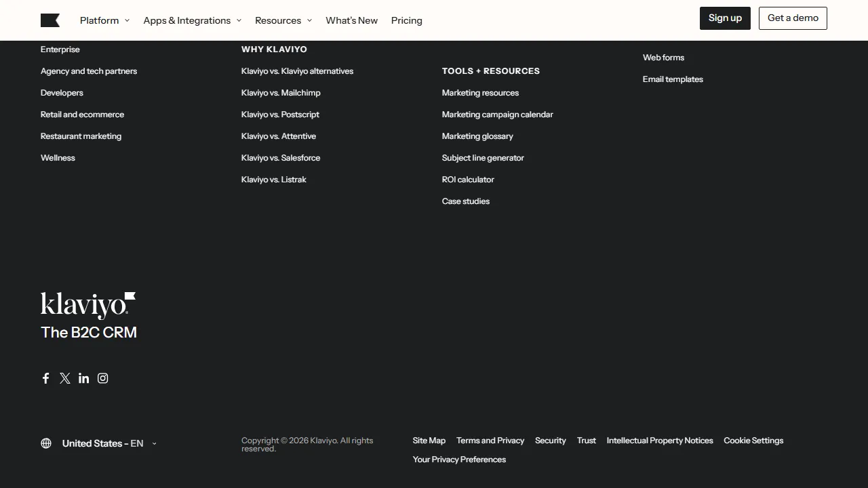This screenshot has width=868, height=488.
Task: Open the Pricing page
Action: click(407, 20)
